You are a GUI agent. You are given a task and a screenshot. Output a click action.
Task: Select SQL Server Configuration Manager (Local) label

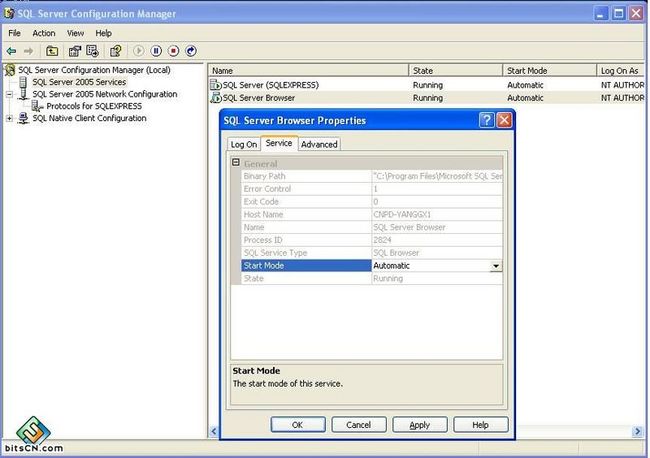(x=94, y=70)
